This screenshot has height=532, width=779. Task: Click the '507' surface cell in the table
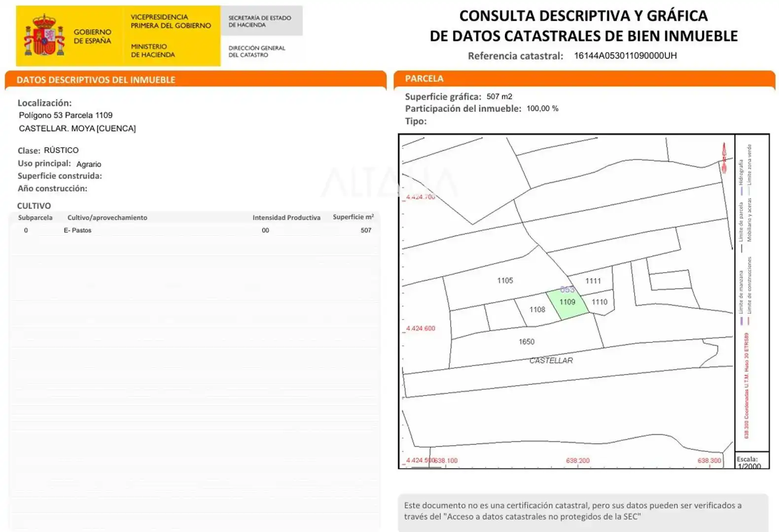366,230
